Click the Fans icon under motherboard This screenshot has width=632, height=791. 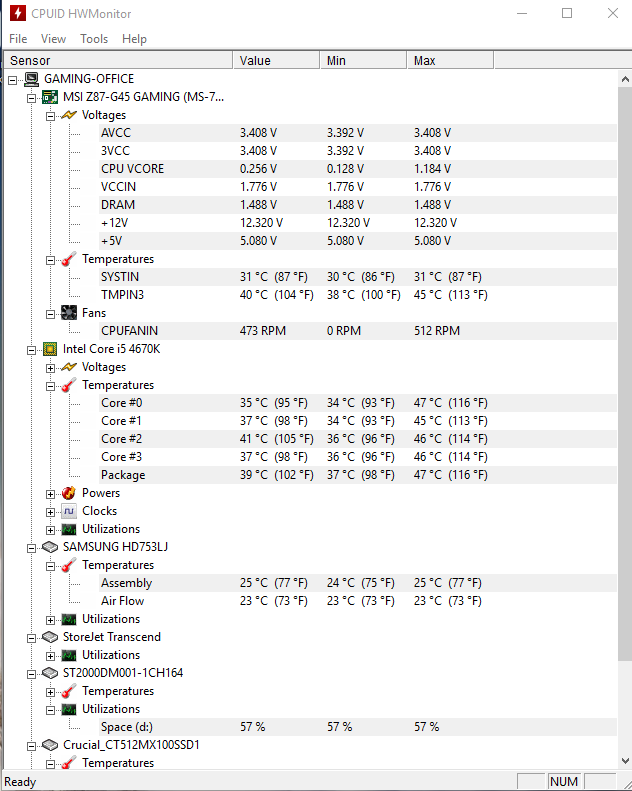[x=69, y=313]
